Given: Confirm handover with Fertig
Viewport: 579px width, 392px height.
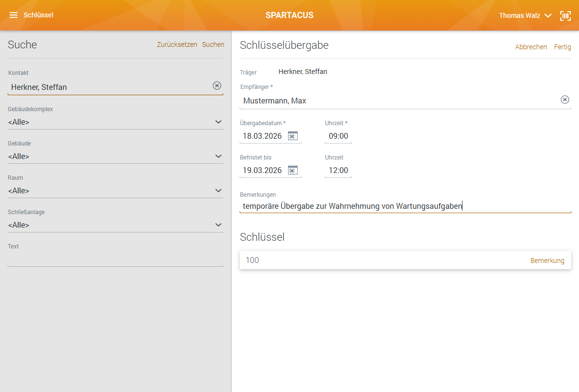Looking at the screenshot, I should tap(562, 47).
